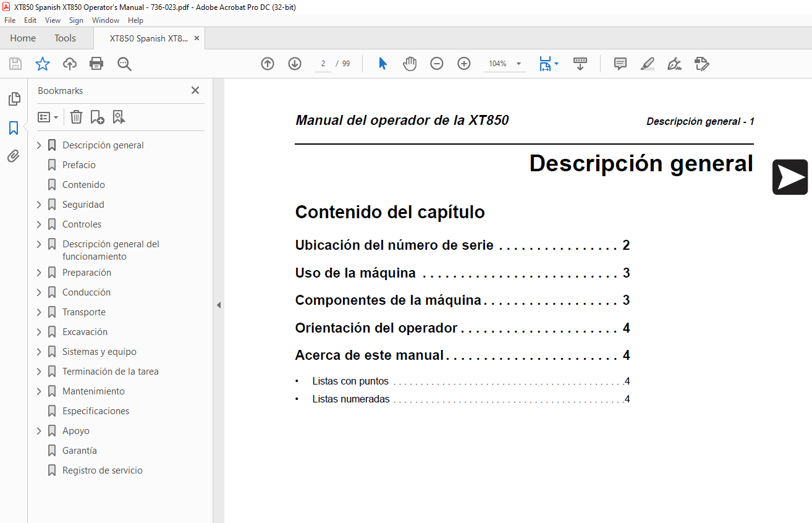Open the Sign document pen tool
This screenshot has height=523, width=812.
[674, 64]
